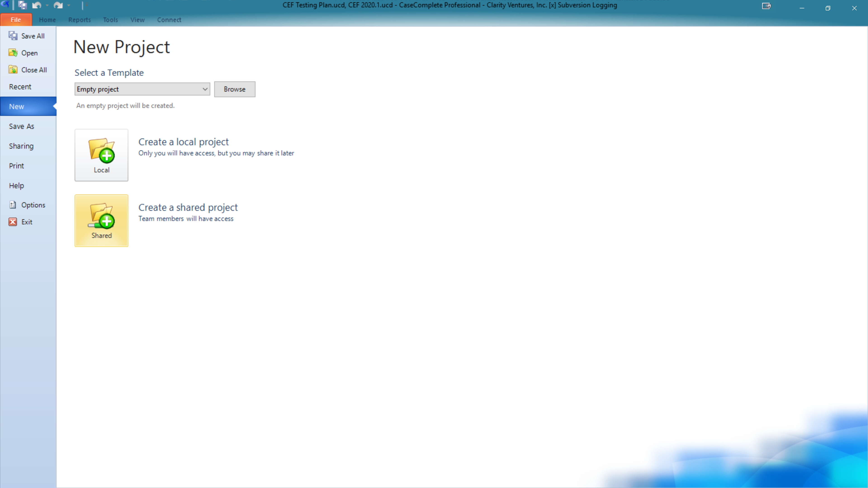Select Help in the File menu
This screenshot has height=488, width=868.
tap(28, 186)
